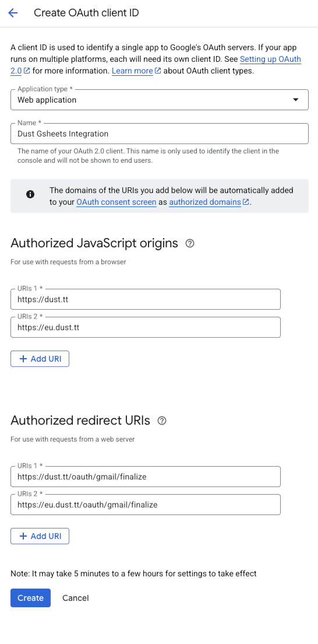The image size is (318, 644).
Task: Open the Learn more link
Action: [132, 71]
